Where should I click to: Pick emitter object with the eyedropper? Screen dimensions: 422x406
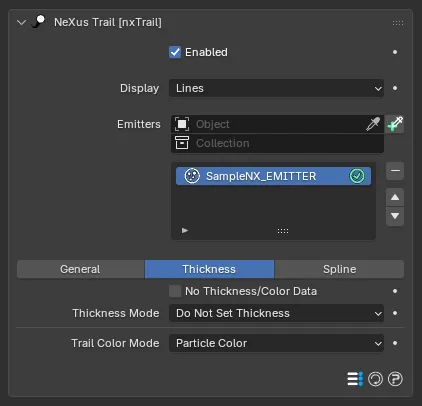373,124
